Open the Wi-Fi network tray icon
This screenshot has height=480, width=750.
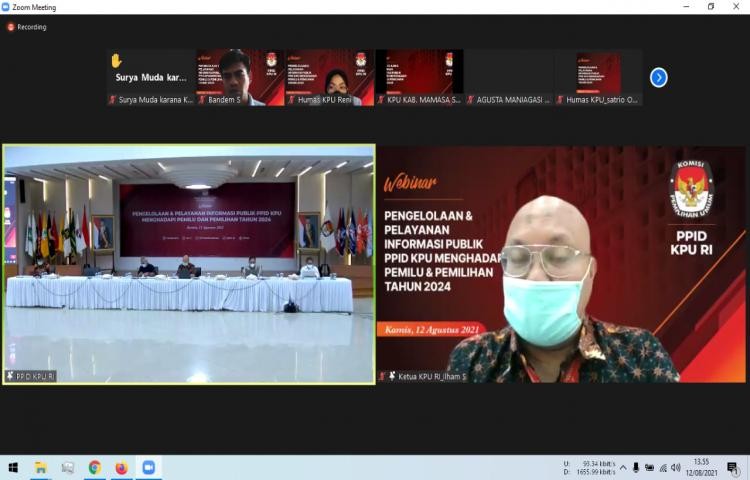pos(663,467)
